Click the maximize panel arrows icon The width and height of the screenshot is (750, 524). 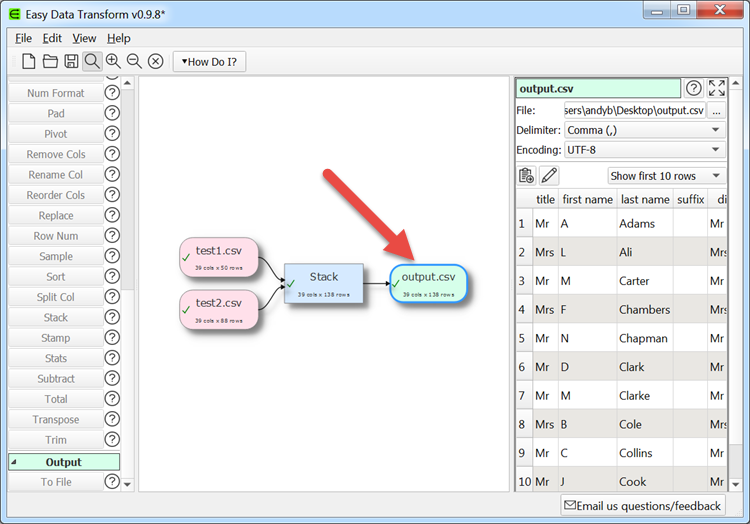tap(717, 88)
